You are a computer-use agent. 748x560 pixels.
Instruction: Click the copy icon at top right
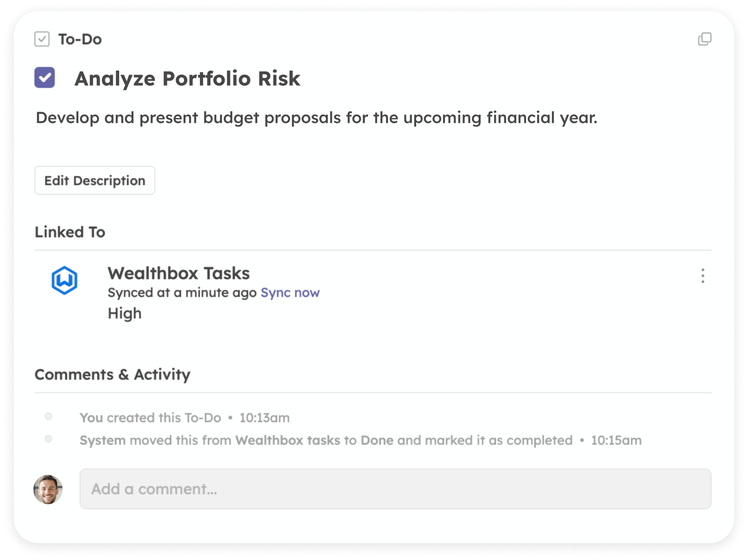point(704,39)
